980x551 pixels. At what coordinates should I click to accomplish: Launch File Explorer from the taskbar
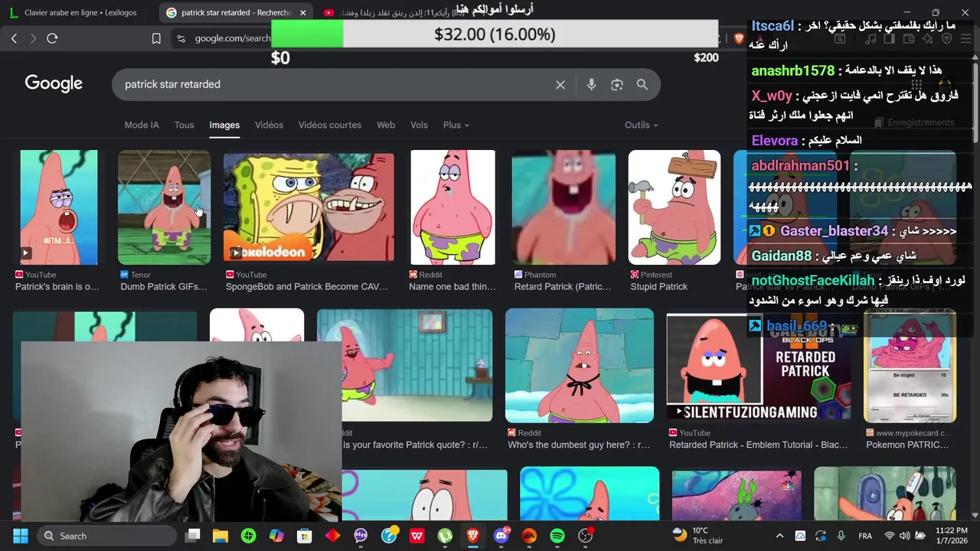pyautogui.click(x=220, y=536)
